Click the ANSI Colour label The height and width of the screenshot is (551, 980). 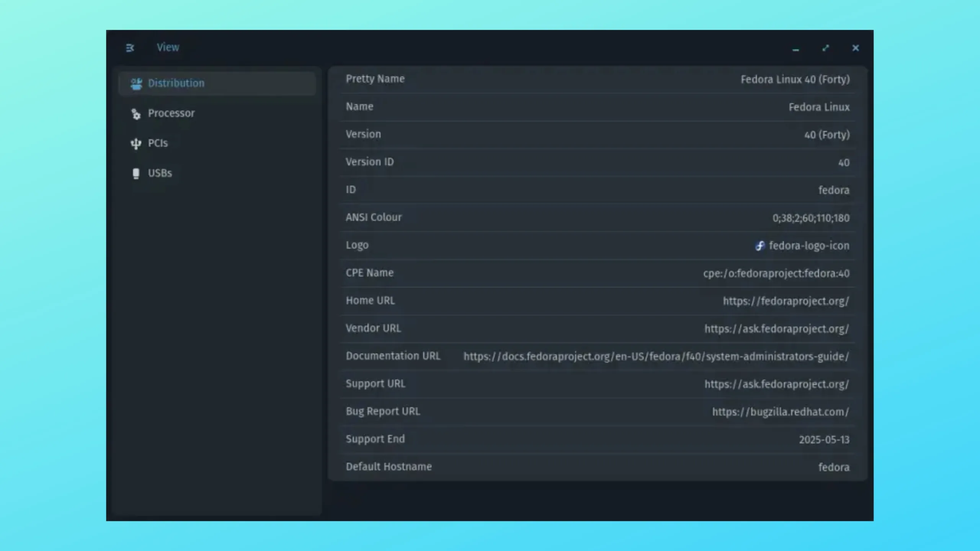[x=374, y=217]
